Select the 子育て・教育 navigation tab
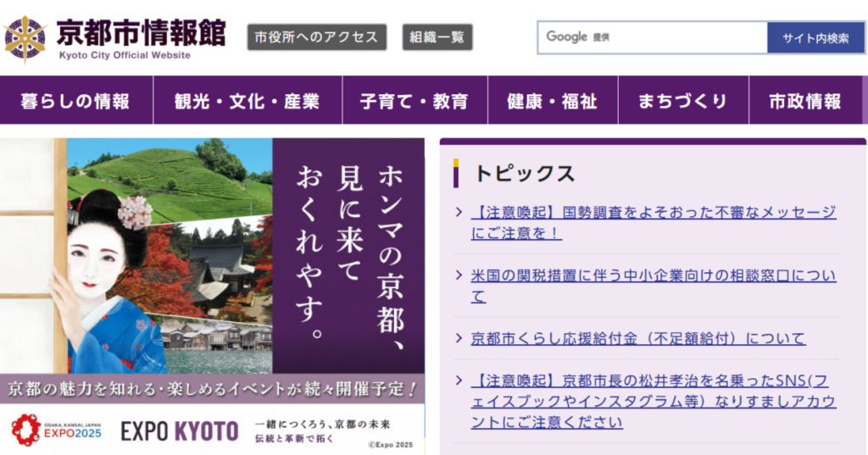 [414, 101]
